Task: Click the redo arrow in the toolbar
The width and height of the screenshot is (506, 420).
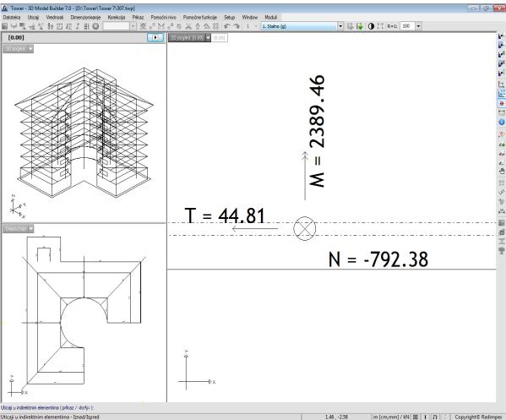Action: [237, 26]
